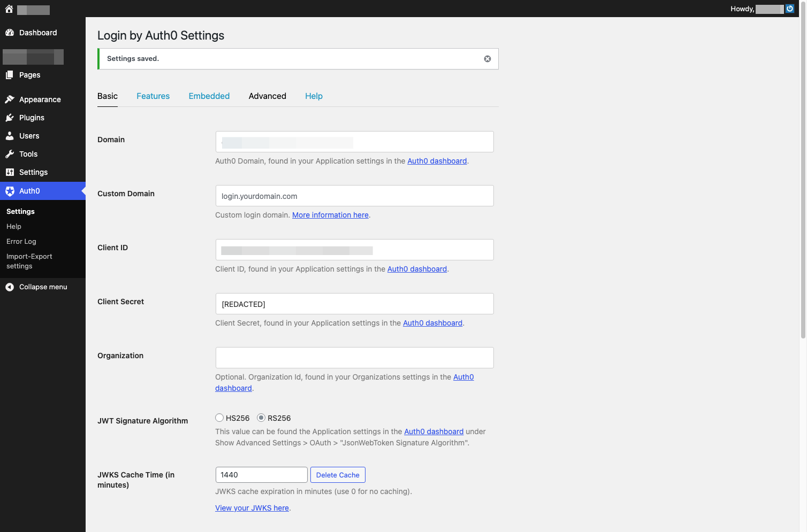
Task: Open Auth0 dashboard link under Client Secret
Action: tap(432, 323)
